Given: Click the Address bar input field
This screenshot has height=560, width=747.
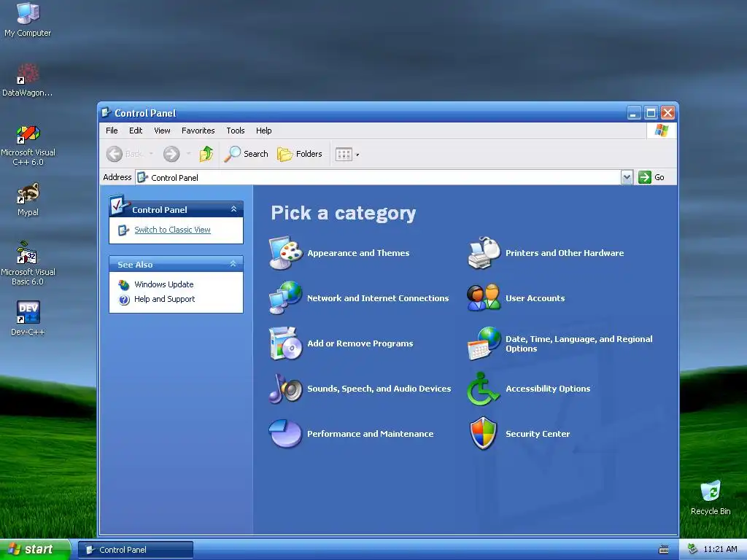Looking at the screenshot, I should tap(379, 177).
